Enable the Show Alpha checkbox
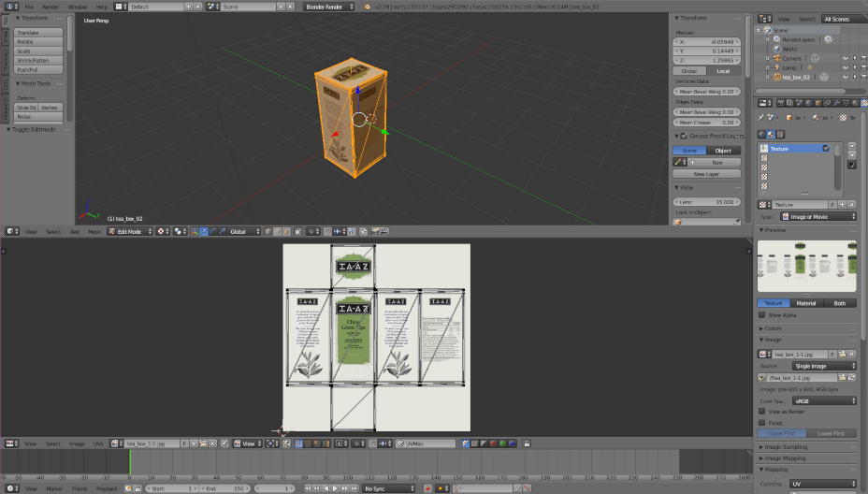This screenshot has width=868, height=494. coord(762,314)
